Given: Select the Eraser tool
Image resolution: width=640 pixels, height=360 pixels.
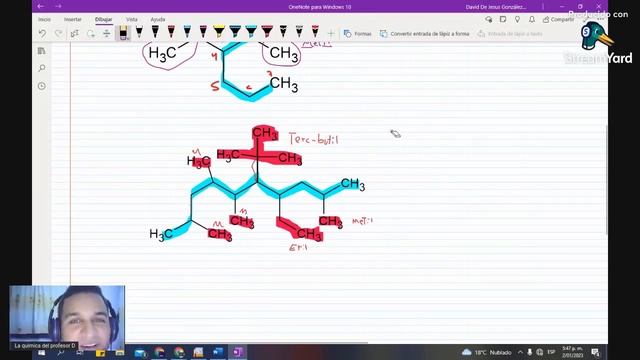Looking at the screenshot, I should click(x=123, y=33).
